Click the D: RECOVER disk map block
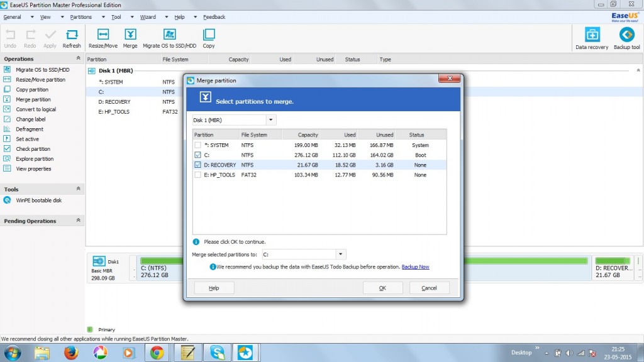Image resolution: width=644 pixels, height=362 pixels. pyautogui.click(x=614, y=268)
